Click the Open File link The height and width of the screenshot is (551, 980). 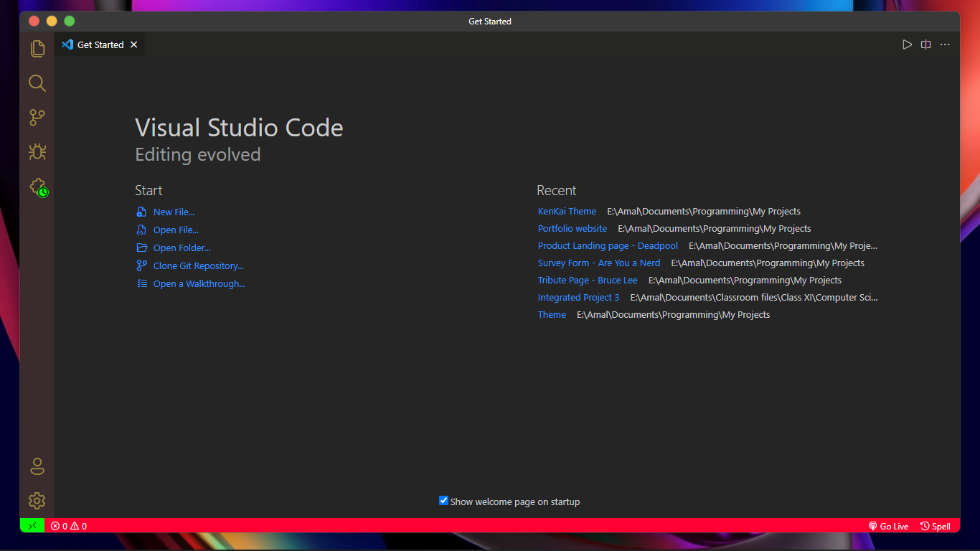coord(176,230)
